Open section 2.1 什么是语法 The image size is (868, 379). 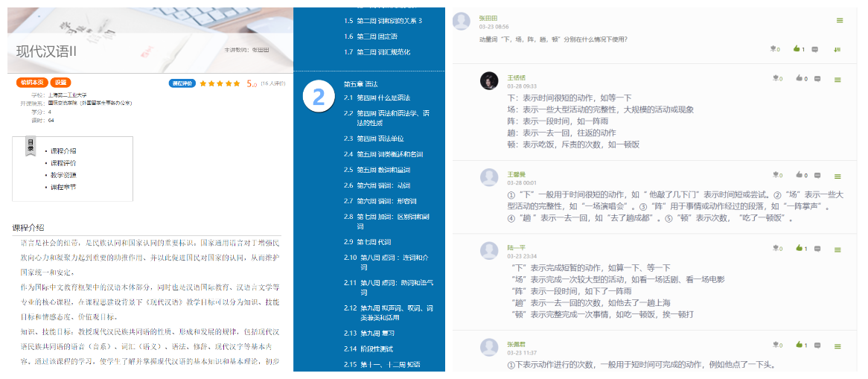[383, 98]
